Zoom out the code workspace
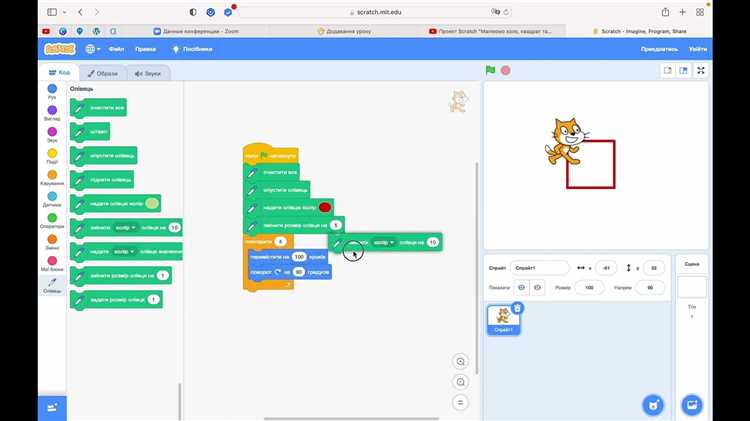 (460, 382)
